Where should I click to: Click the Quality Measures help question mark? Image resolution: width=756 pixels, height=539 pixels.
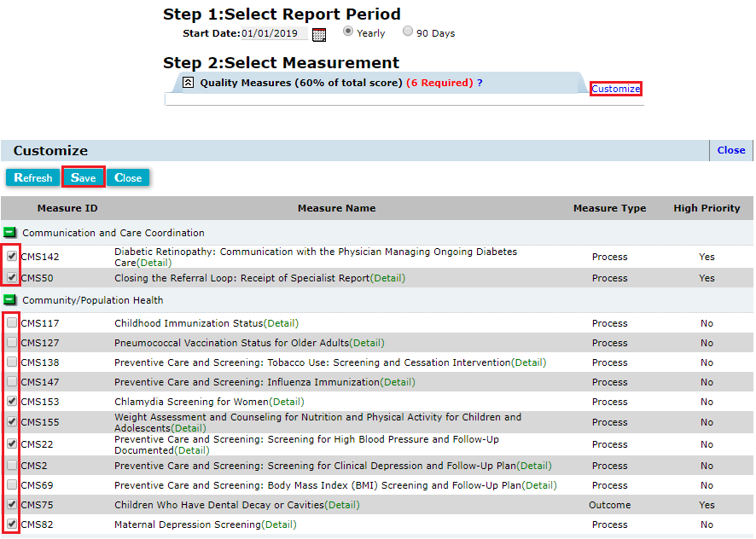(480, 83)
